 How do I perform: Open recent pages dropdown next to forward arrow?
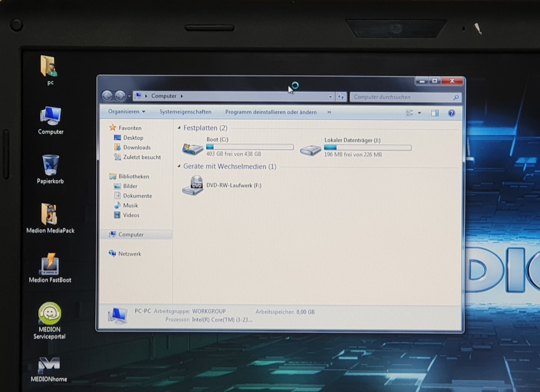tap(129, 97)
